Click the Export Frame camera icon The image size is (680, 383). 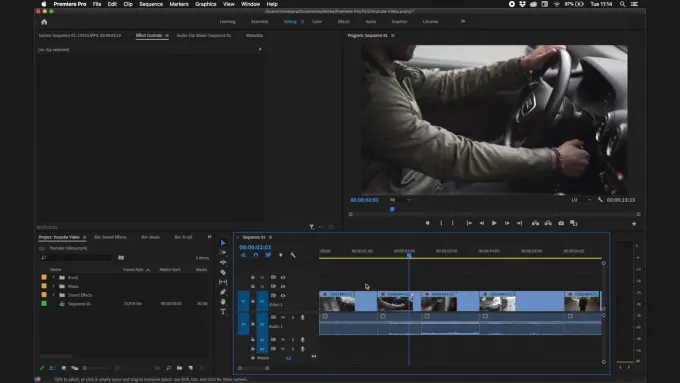click(561, 223)
